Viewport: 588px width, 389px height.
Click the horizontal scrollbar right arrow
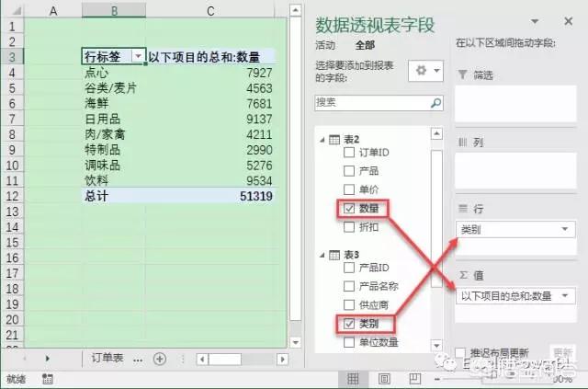pyautogui.click(x=282, y=360)
